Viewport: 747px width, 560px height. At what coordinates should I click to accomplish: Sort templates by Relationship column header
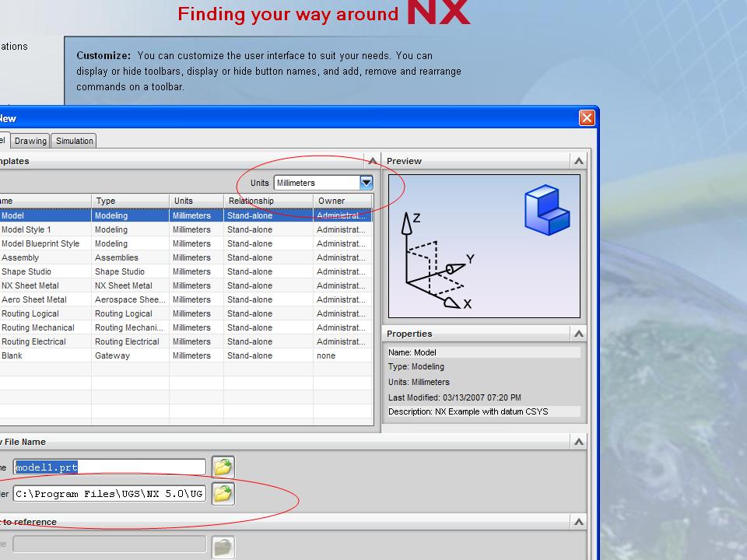pos(268,201)
